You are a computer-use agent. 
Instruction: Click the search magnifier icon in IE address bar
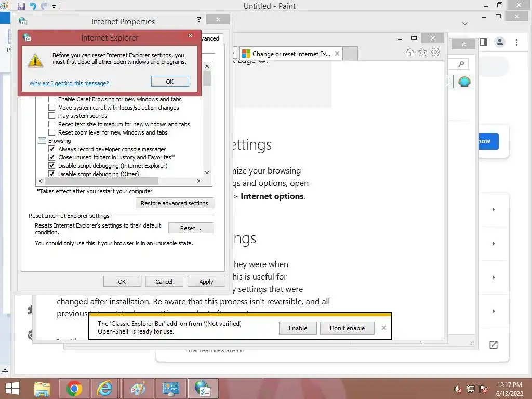pos(461,64)
